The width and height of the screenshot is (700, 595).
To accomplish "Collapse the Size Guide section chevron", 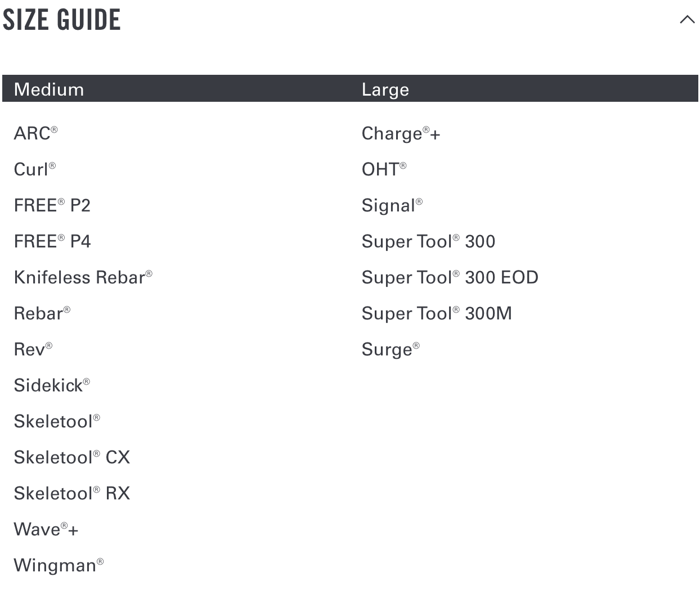I will click(x=687, y=20).
